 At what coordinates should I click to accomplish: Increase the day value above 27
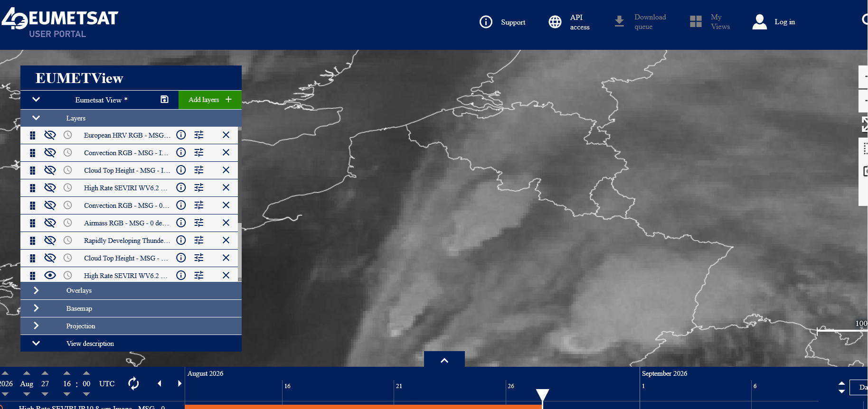coord(45,373)
